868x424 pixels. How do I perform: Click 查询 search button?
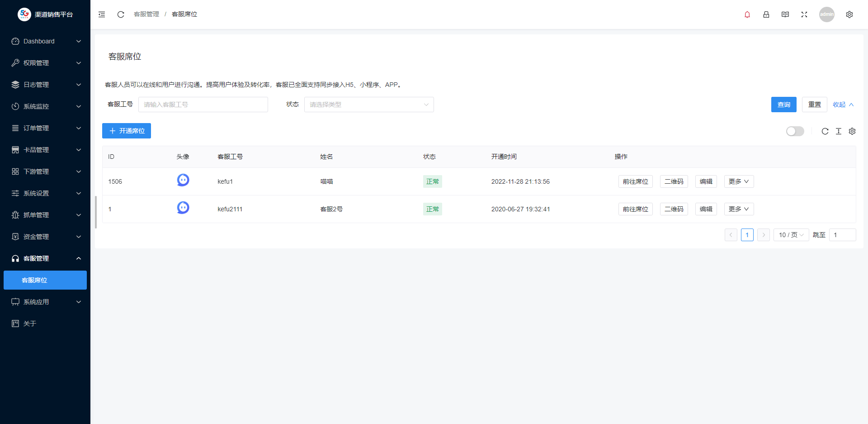(784, 105)
